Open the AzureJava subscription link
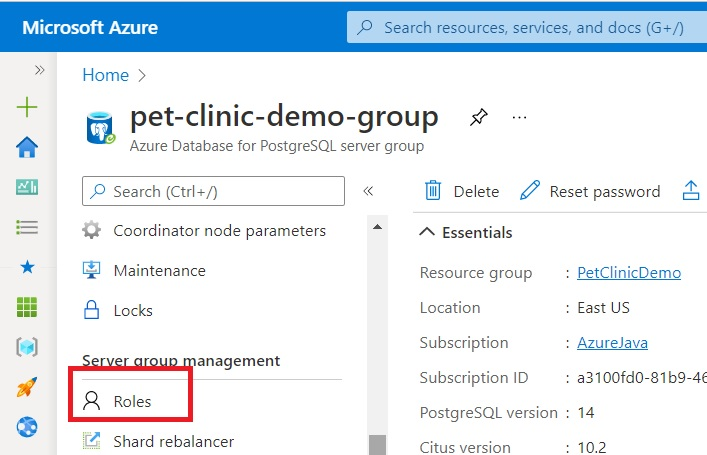 pyautogui.click(x=612, y=343)
